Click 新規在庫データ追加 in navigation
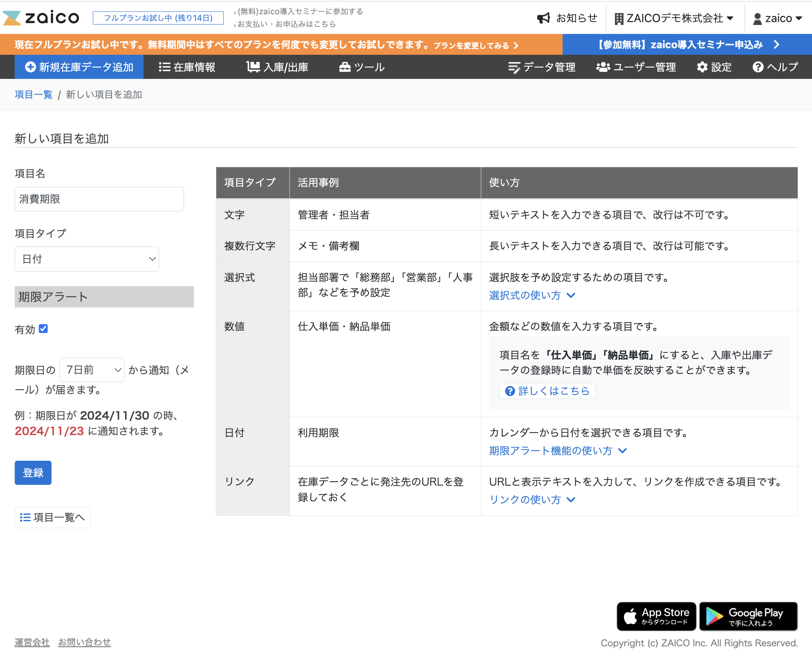This screenshot has height=659, width=812. click(x=79, y=67)
